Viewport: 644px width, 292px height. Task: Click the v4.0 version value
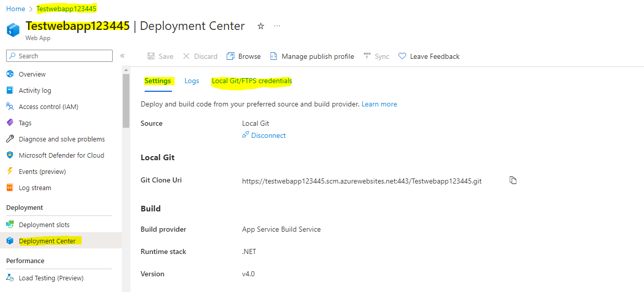click(248, 274)
